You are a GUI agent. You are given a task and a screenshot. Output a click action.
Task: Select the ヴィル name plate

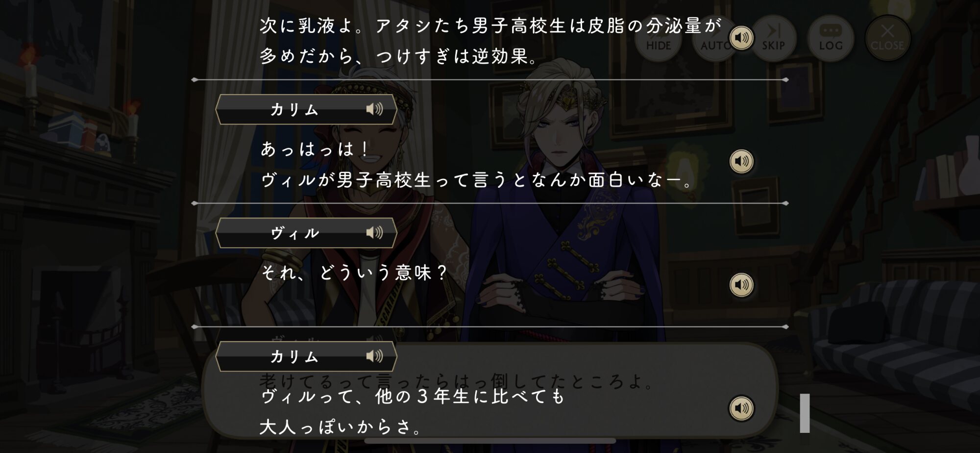coord(306,233)
